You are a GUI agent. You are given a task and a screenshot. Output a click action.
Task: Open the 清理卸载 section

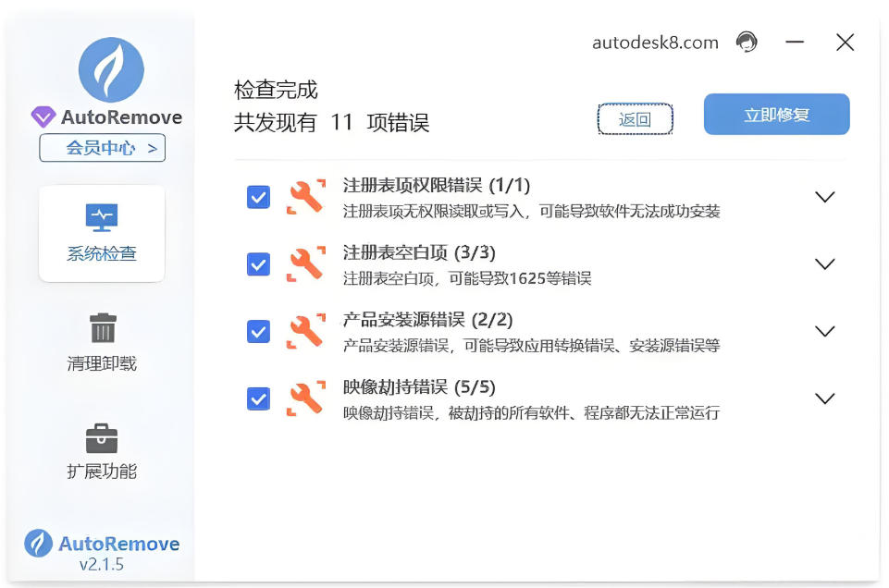(x=102, y=342)
